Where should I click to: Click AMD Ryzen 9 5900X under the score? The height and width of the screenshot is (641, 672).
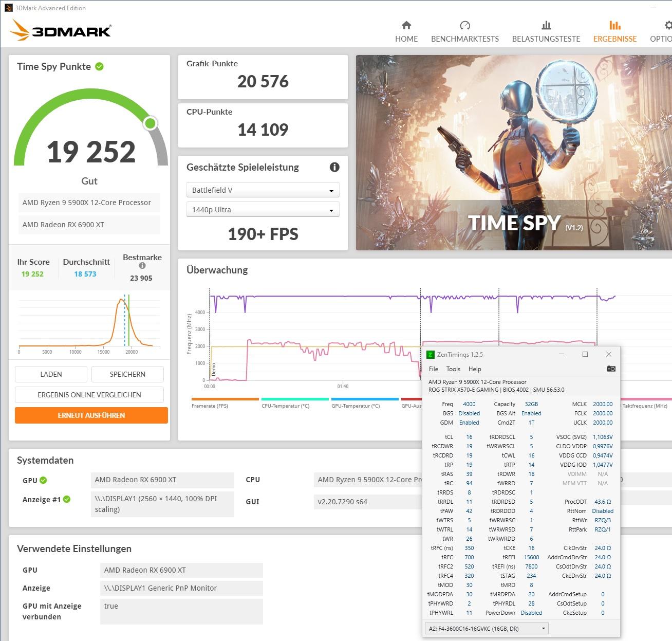pyautogui.click(x=89, y=203)
